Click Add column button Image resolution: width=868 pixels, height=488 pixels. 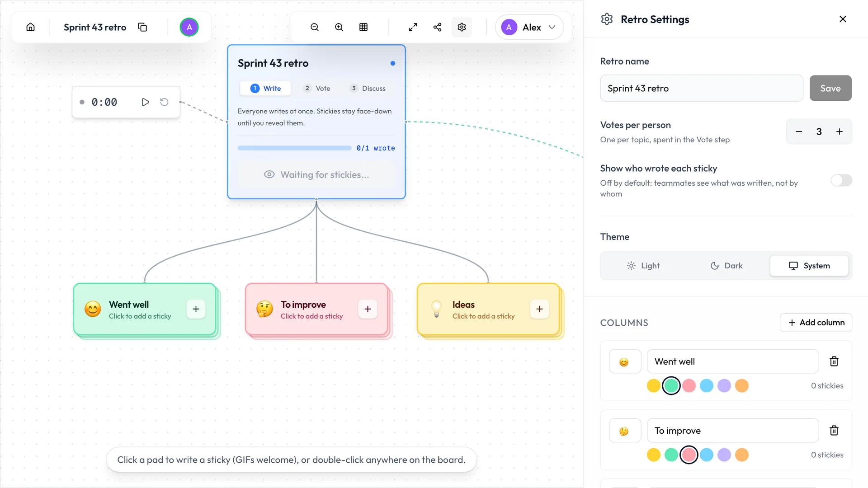pyautogui.click(x=816, y=323)
